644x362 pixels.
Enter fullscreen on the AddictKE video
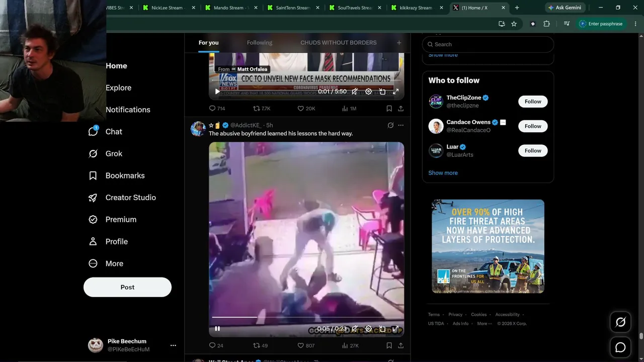pos(396,329)
